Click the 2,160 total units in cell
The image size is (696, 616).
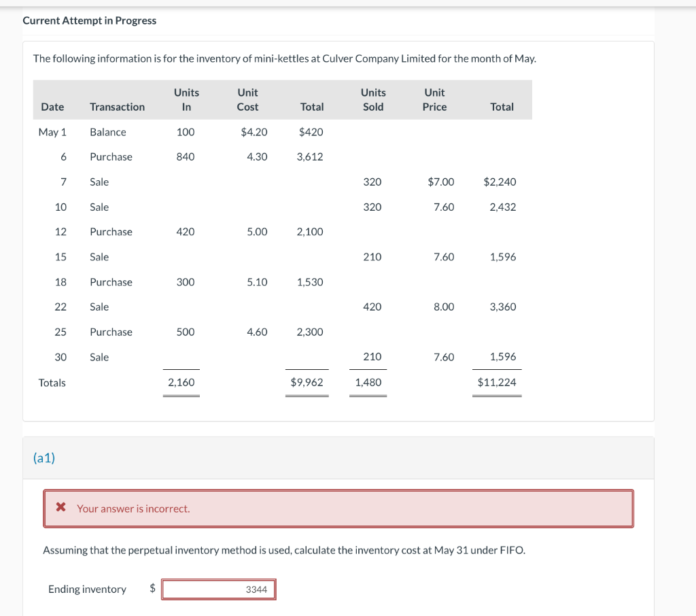tap(181, 382)
